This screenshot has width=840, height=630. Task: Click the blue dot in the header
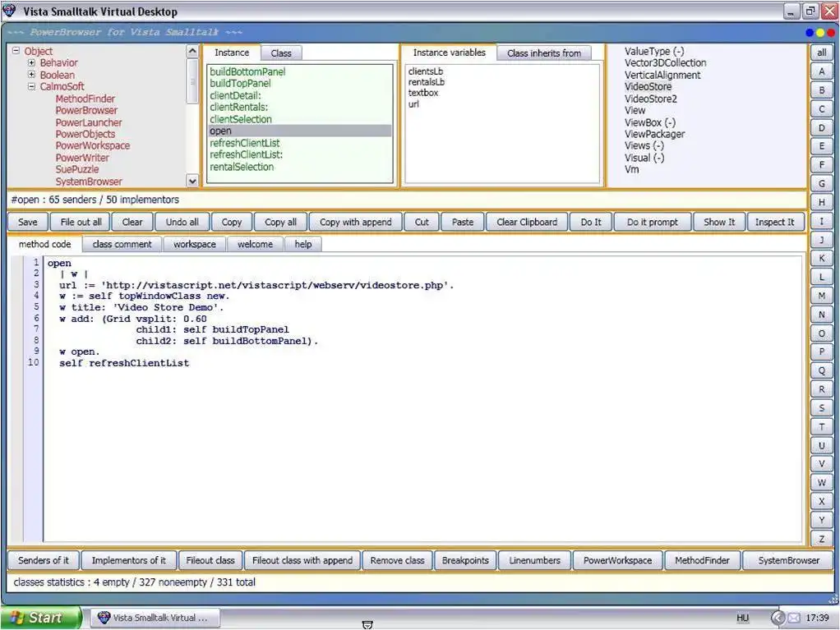pyautogui.click(x=810, y=33)
